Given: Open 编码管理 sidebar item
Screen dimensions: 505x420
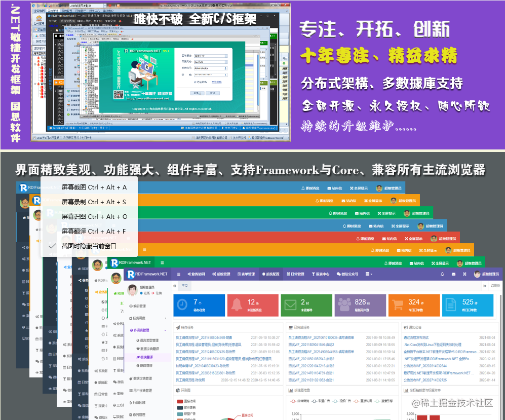Looking at the screenshot, I should point(138,306).
